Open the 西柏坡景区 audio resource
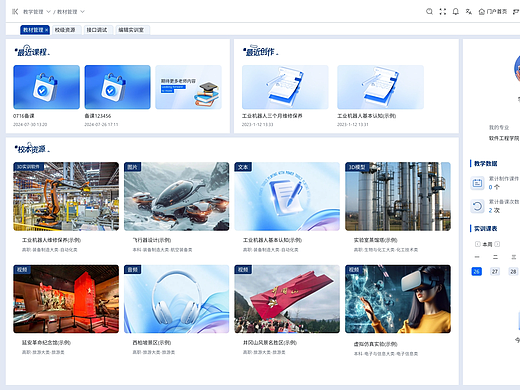Image resolution: width=520 pixels, height=390 pixels. click(x=176, y=299)
